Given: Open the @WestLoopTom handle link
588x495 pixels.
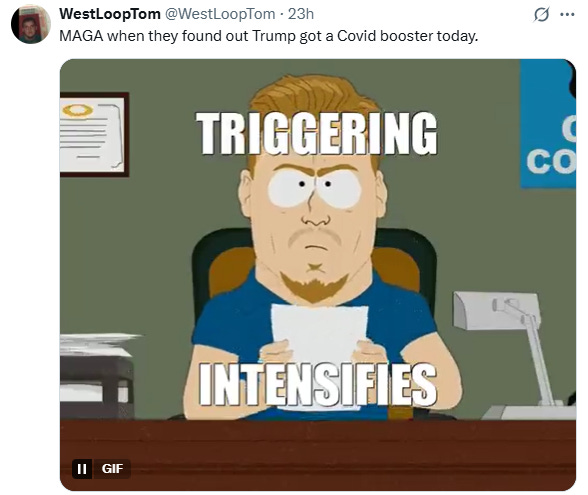Looking at the screenshot, I should click(220, 14).
